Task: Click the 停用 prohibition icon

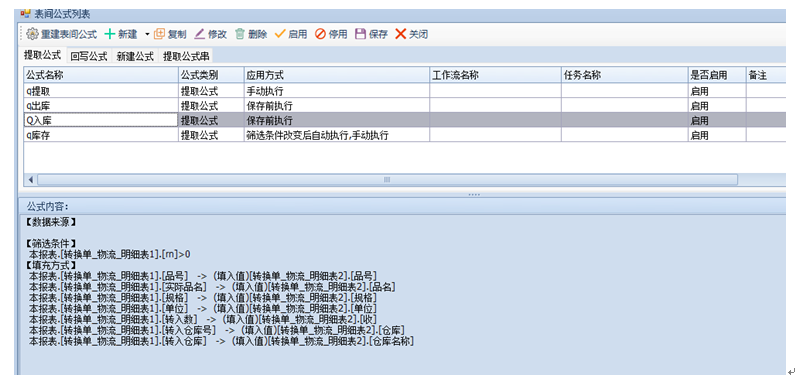Action: 321,34
